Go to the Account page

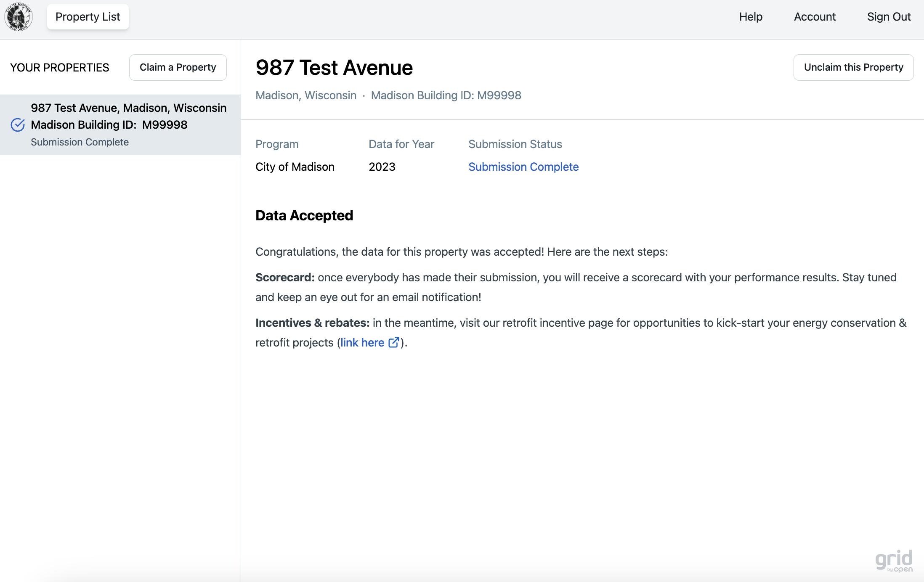pos(815,17)
